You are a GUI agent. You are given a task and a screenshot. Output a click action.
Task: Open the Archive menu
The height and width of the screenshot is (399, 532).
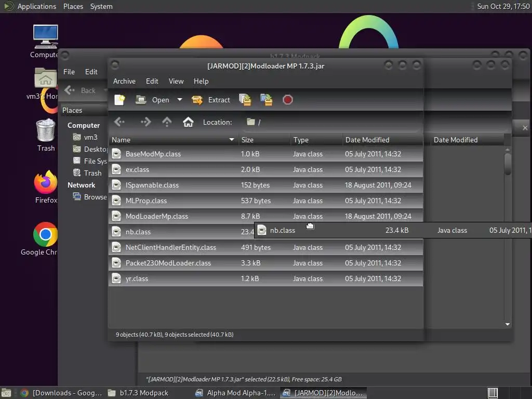[x=124, y=81]
